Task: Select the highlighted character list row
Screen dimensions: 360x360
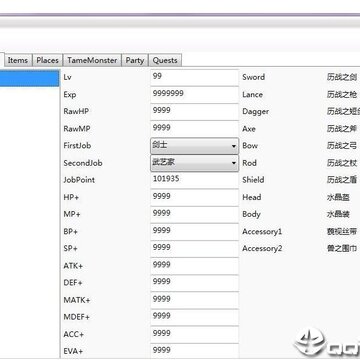Action: coord(29,78)
